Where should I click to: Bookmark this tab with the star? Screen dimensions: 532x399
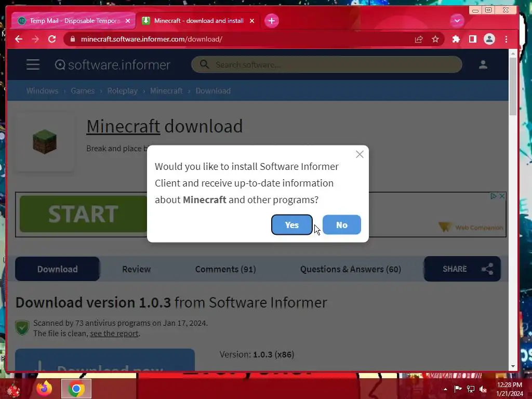tap(435, 39)
